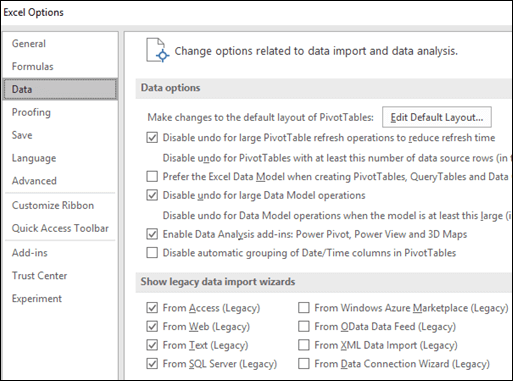Click the data import page icon
Image resolution: width=513 pixels, height=381 pixels.
[x=157, y=50]
